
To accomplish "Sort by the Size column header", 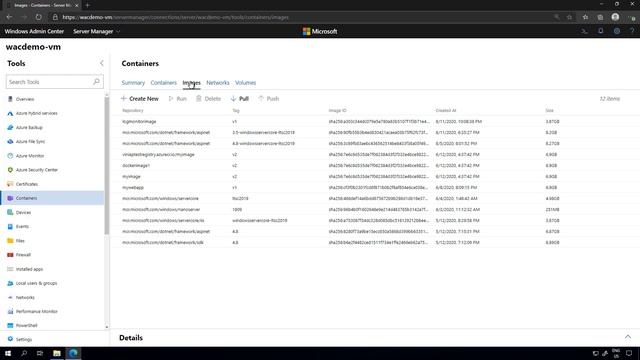I will (549, 111).
